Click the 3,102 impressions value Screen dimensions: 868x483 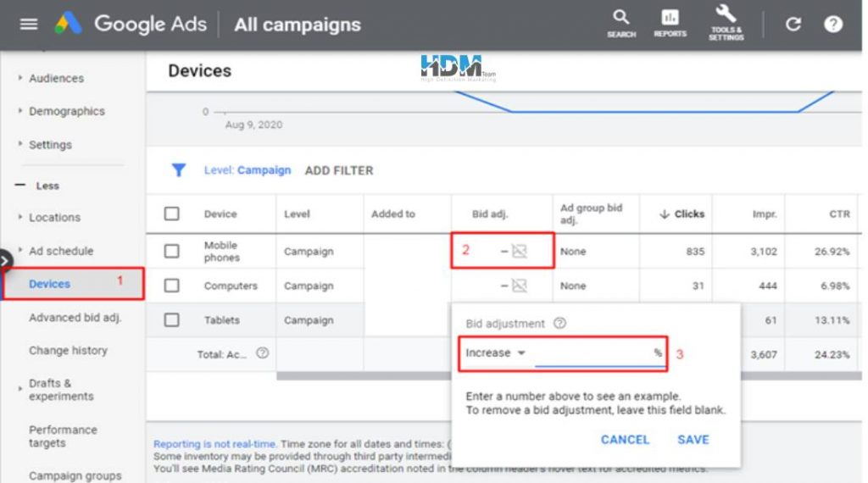(764, 251)
